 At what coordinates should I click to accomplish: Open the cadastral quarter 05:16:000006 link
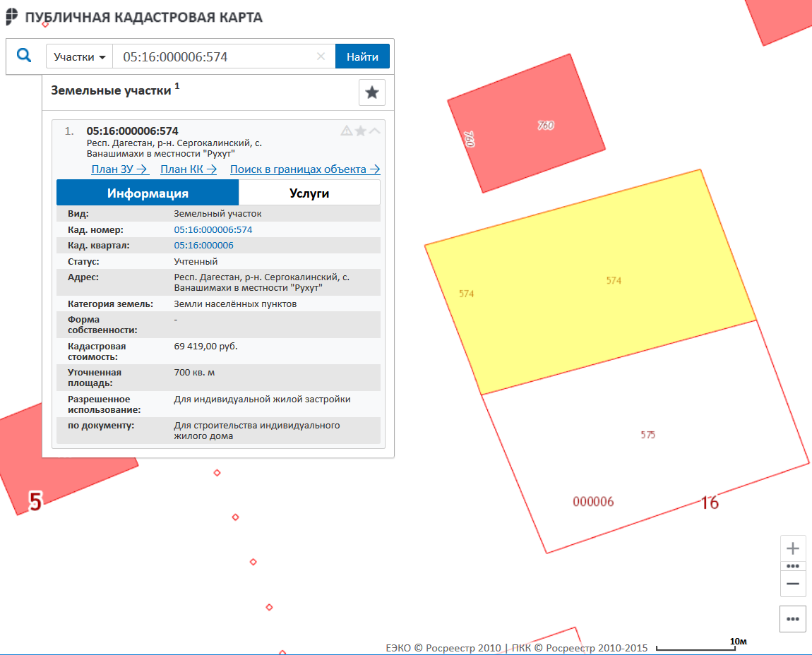(203, 246)
